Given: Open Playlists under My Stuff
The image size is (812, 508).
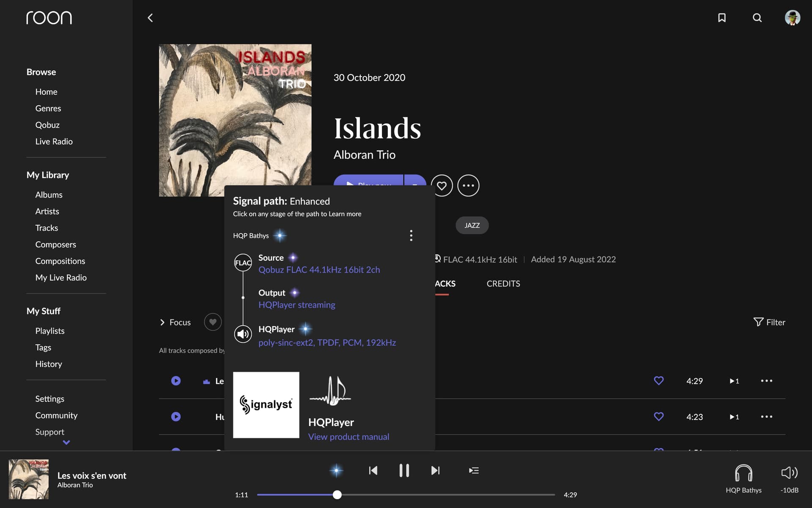Looking at the screenshot, I should coord(50,331).
